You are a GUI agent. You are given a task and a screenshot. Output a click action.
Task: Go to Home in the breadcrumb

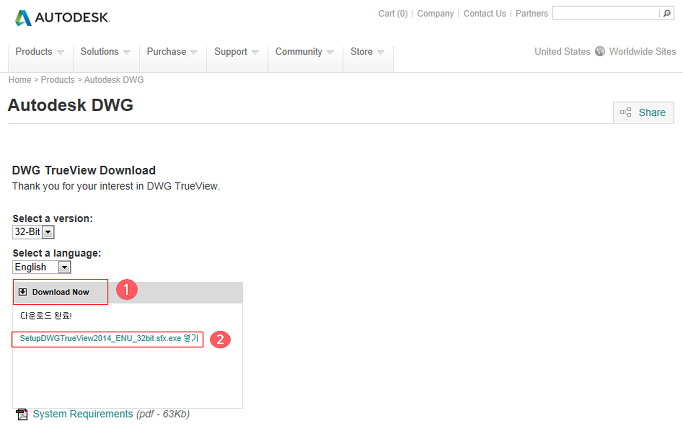(x=20, y=80)
